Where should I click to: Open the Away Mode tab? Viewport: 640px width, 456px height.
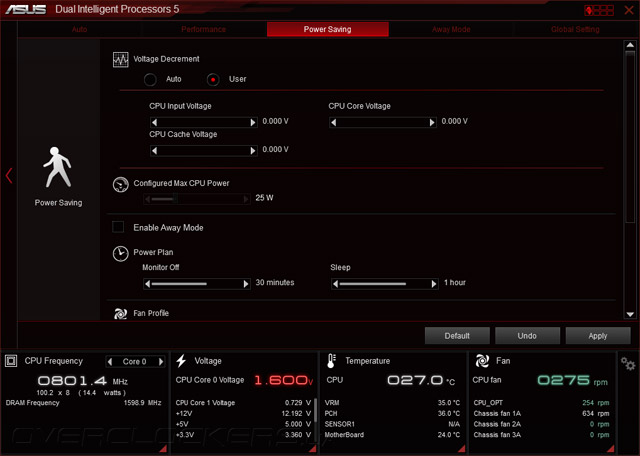pyautogui.click(x=451, y=29)
